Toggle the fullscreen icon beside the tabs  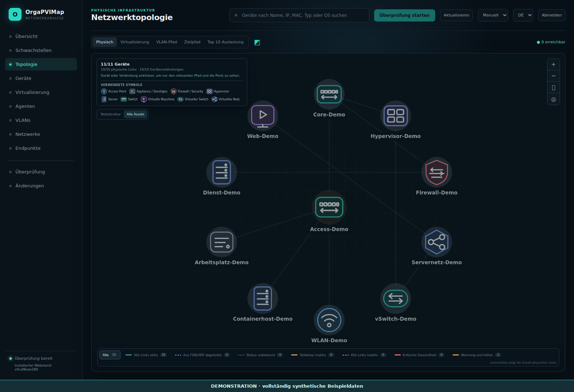257,42
